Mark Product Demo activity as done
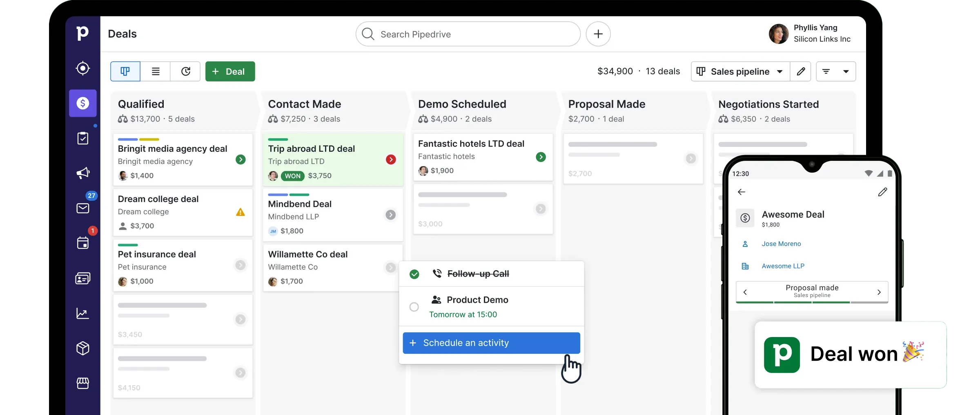The height and width of the screenshot is (415, 980). click(x=414, y=307)
